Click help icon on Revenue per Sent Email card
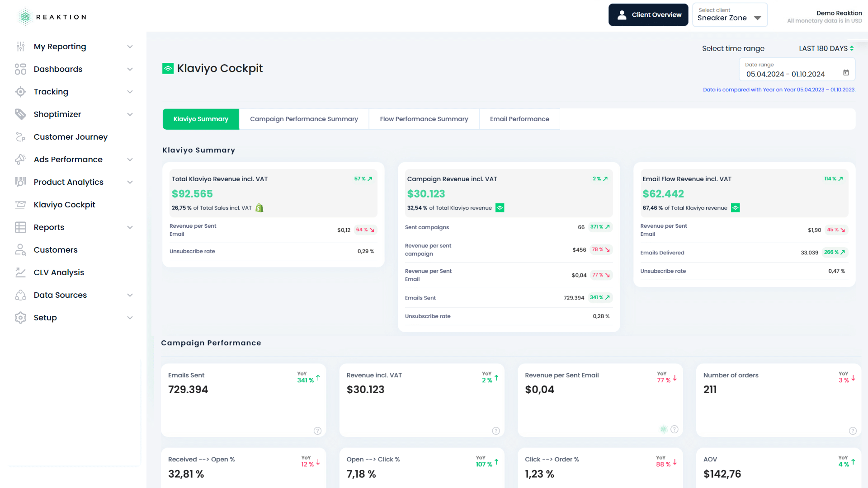This screenshot has width=868, height=488. (x=674, y=429)
